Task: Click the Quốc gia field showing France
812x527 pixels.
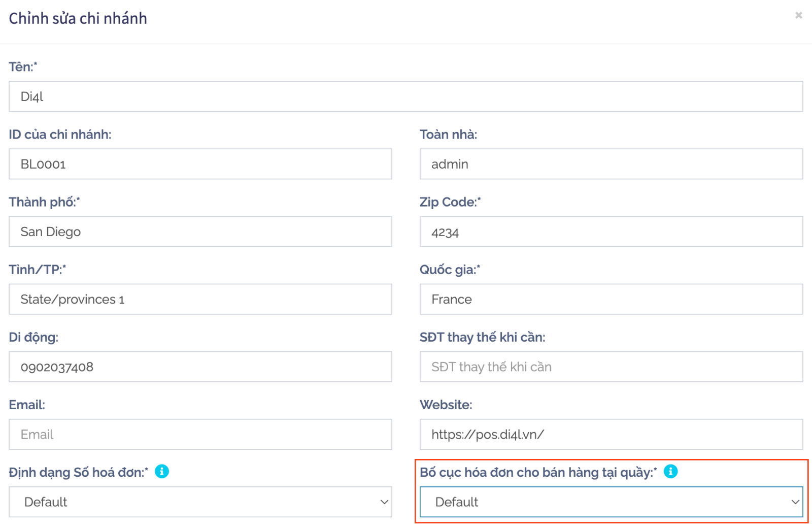Action: 611,299
